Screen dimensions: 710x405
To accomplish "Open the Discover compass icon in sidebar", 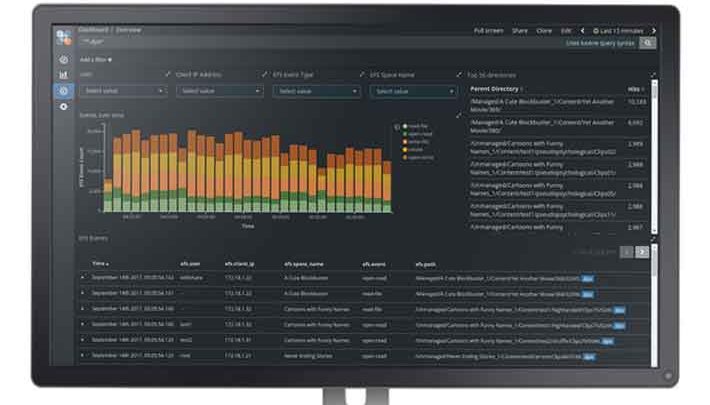I will (x=64, y=60).
